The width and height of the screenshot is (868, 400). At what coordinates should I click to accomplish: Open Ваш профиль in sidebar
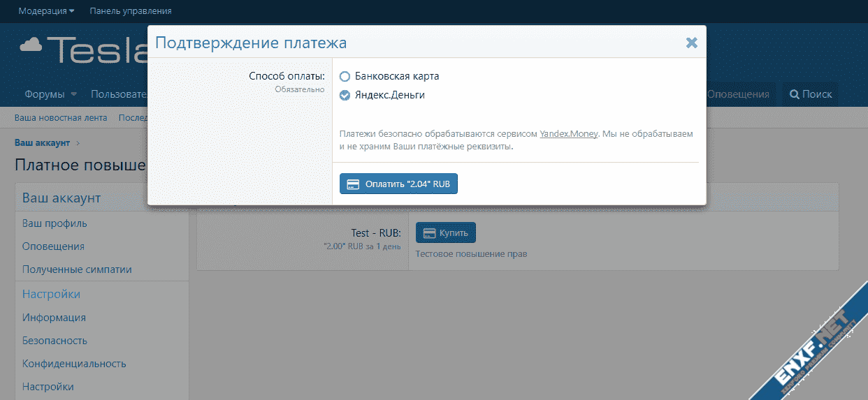(55, 223)
